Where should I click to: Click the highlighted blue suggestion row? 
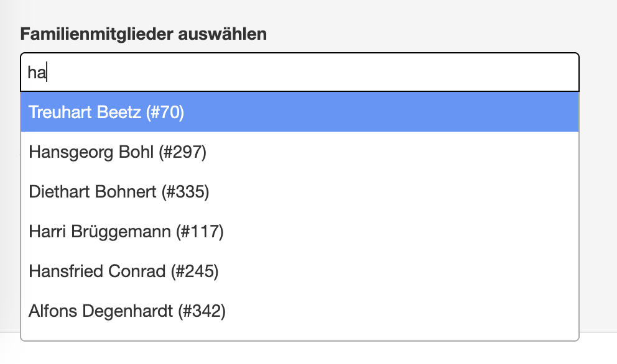tap(300, 112)
